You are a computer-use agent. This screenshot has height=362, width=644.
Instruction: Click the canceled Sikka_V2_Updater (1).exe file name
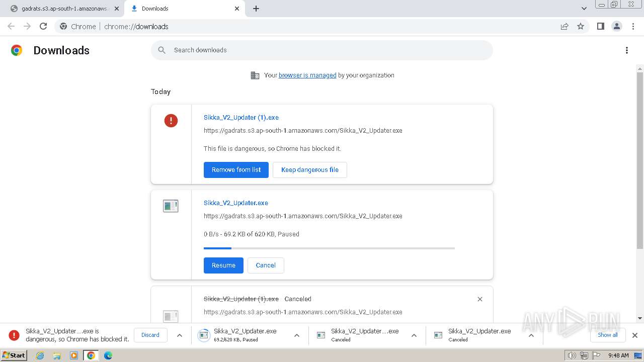pos(241,299)
